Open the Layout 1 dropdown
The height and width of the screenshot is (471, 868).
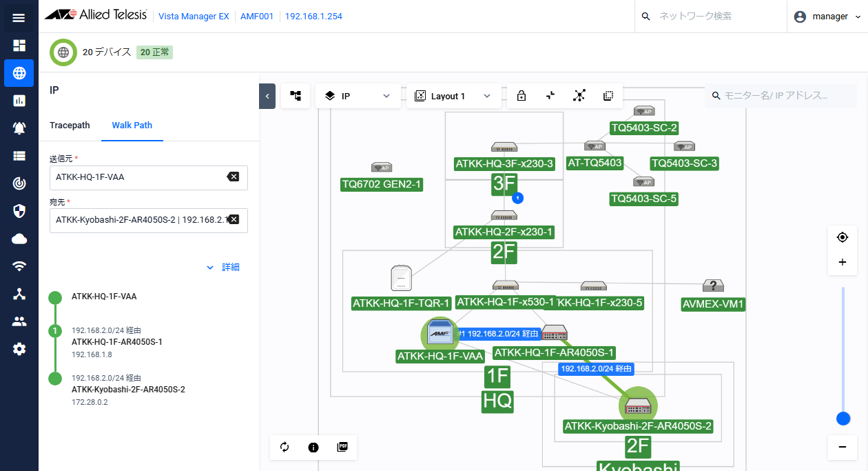point(454,96)
